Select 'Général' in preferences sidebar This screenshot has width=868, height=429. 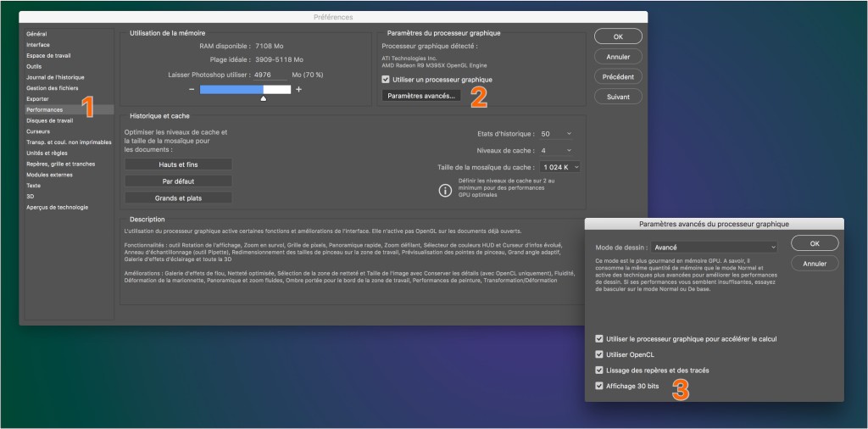[37, 34]
